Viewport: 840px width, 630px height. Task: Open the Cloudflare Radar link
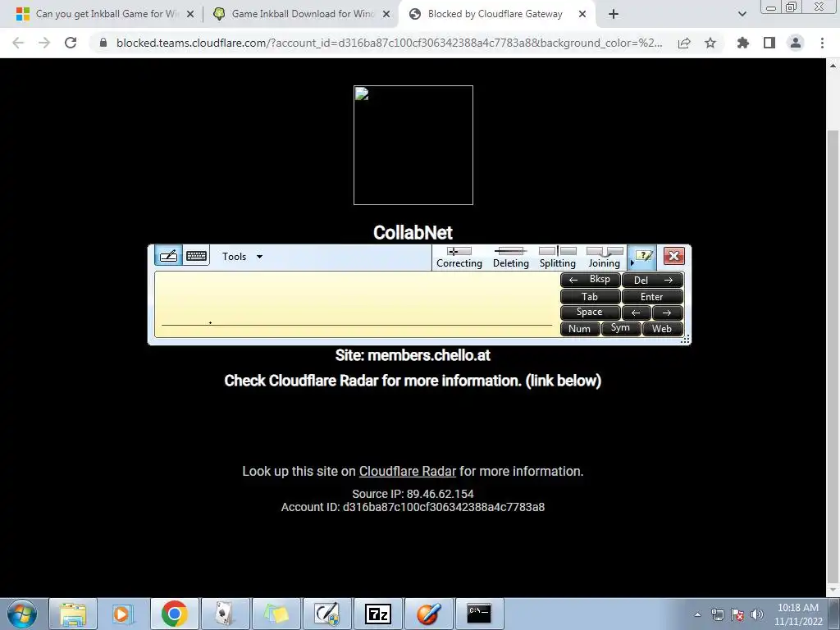click(407, 472)
